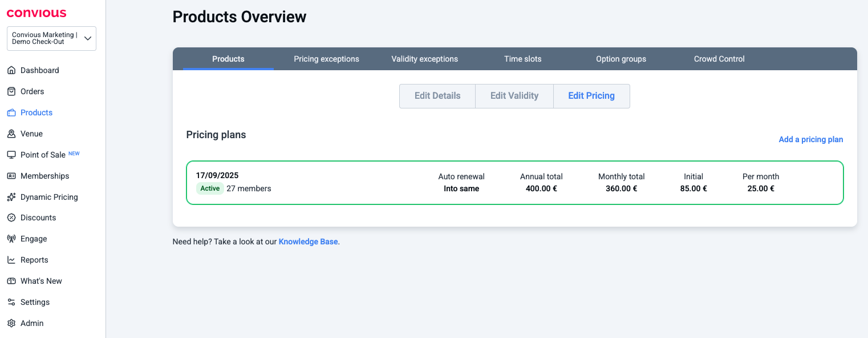Click the Discounts percent icon

pos(11,218)
